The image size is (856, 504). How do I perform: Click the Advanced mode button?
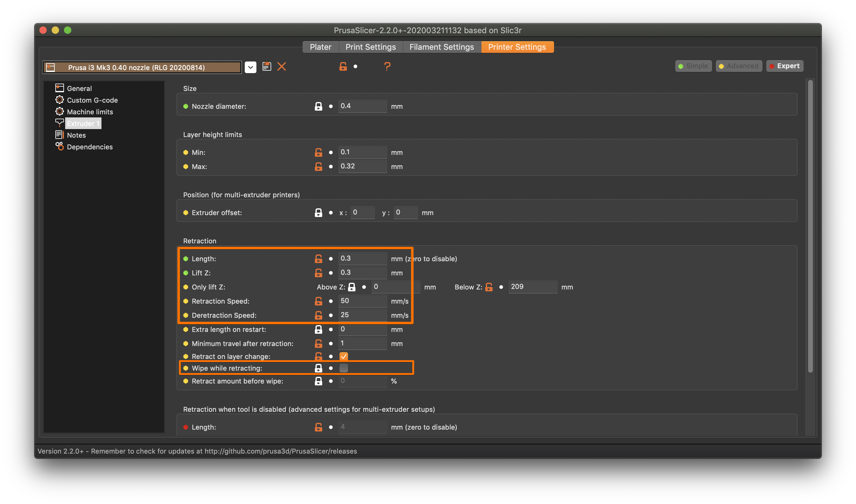739,66
